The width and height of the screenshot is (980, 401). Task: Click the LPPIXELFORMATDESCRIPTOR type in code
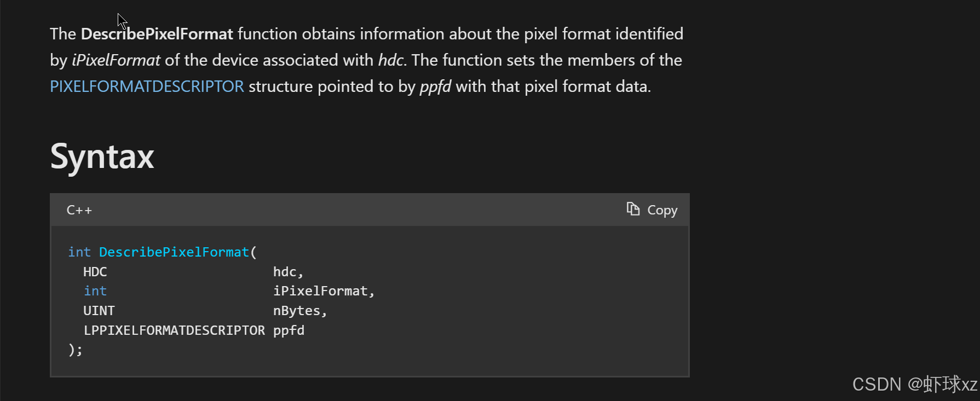174,330
